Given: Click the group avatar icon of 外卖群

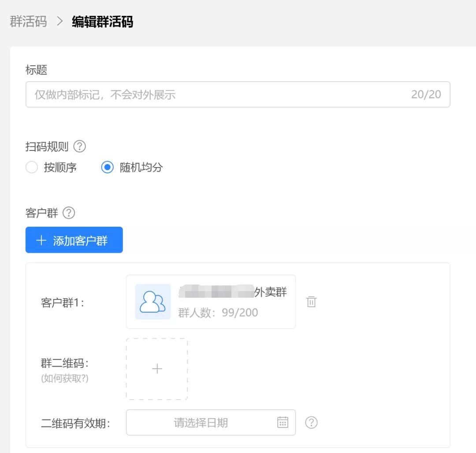Looking at the screenshot, I should pos(152,302).
